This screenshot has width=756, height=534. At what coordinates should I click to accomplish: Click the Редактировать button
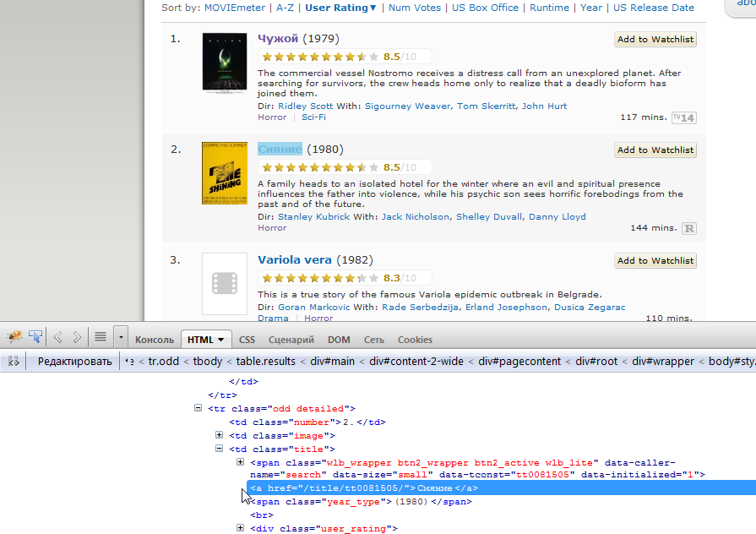tap(74, 361)
